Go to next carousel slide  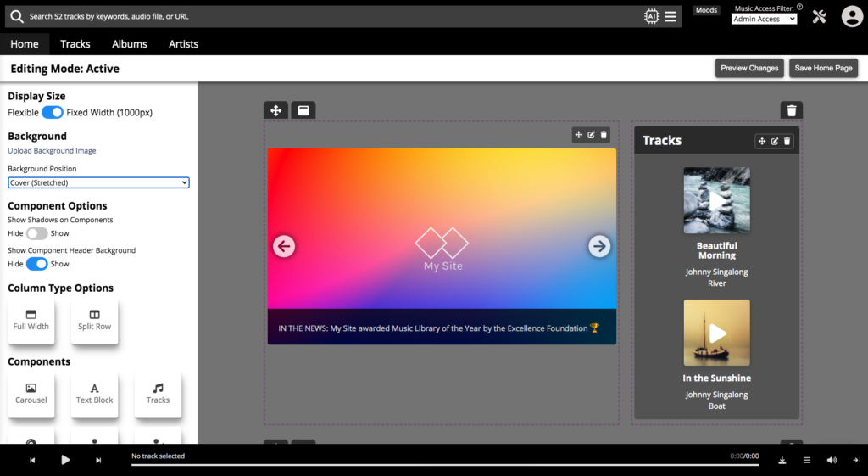pyautogui.click(x=599, y=246)
